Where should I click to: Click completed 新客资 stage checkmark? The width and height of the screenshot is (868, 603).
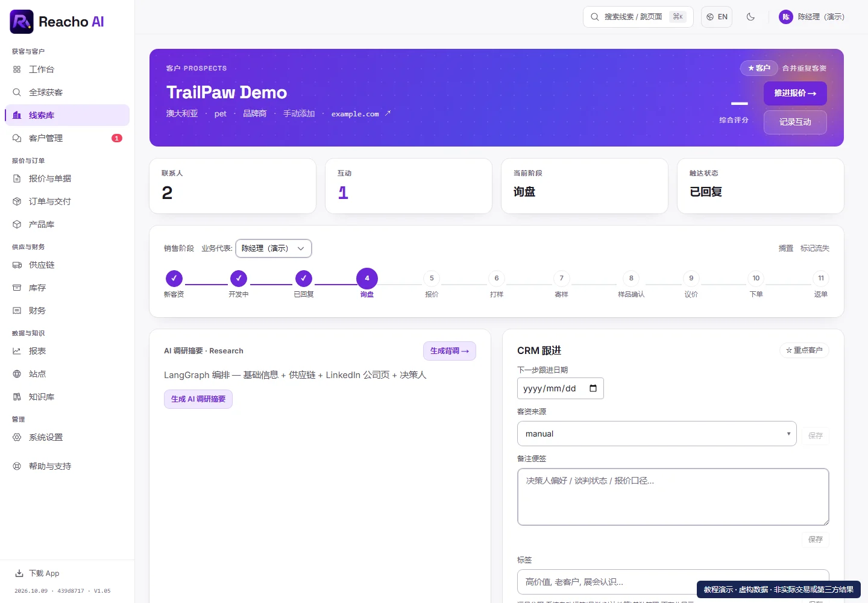174,279
